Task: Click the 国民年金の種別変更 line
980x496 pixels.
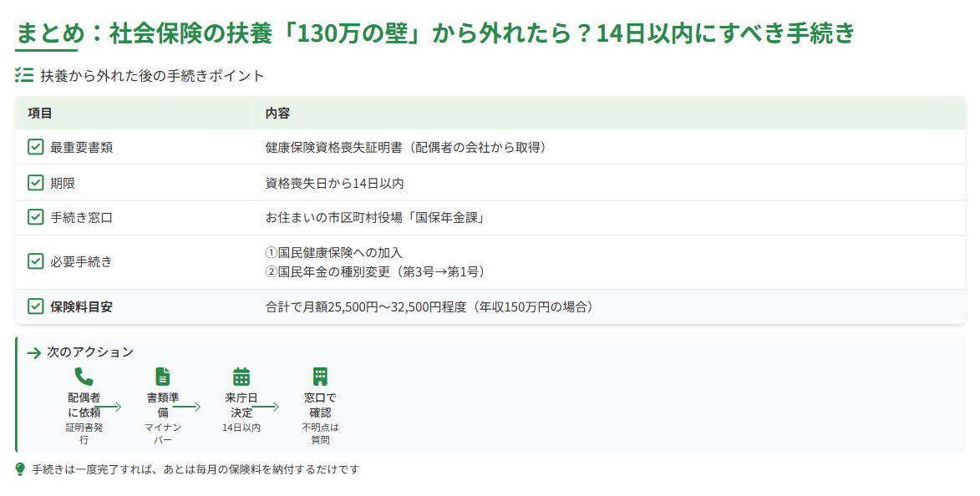Action: (375, 271)
